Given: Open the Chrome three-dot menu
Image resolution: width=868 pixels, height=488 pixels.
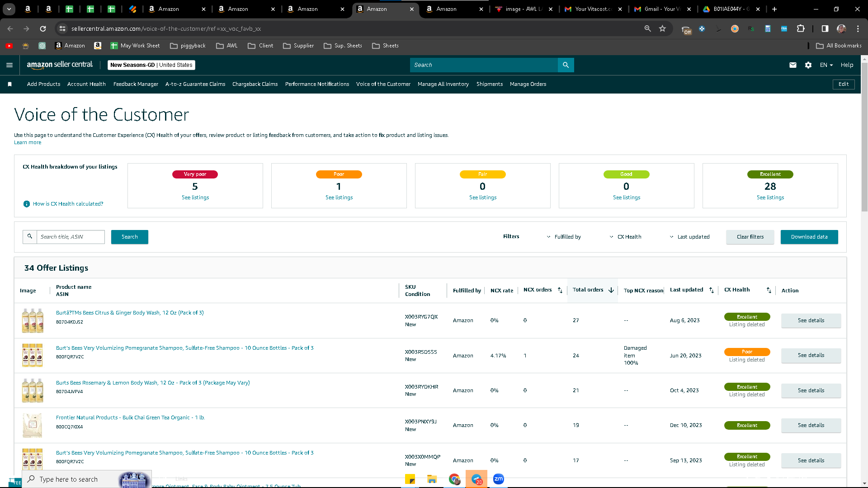Looking at the screenshot, I should click(858, 28).
